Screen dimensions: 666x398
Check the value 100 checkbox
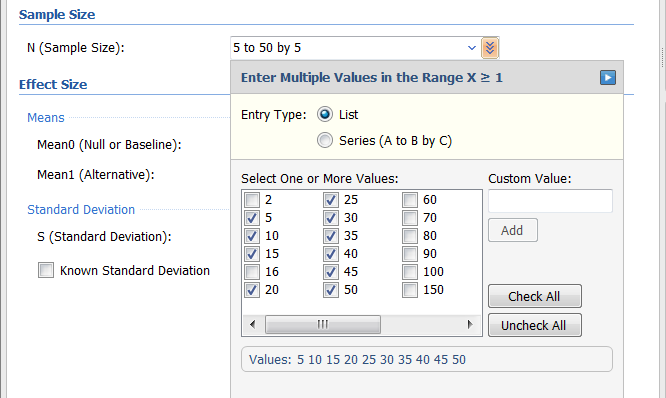pyautogui.click(x=410, y=271)
